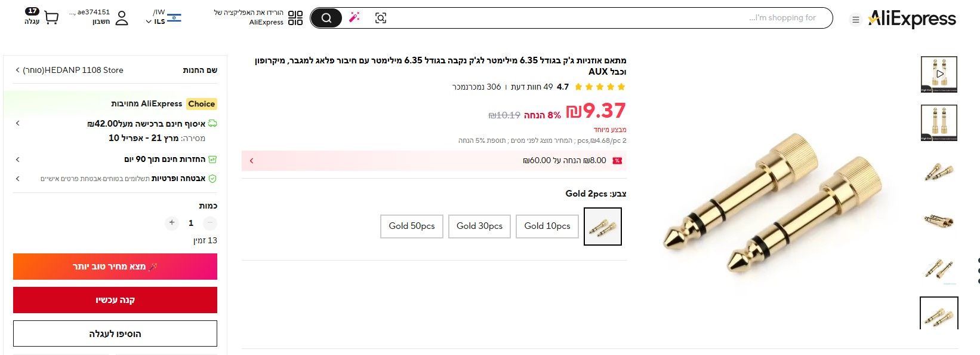Click the Buy Now red button
The height and width of the screenshot is (355, 980).
[115, 300]
